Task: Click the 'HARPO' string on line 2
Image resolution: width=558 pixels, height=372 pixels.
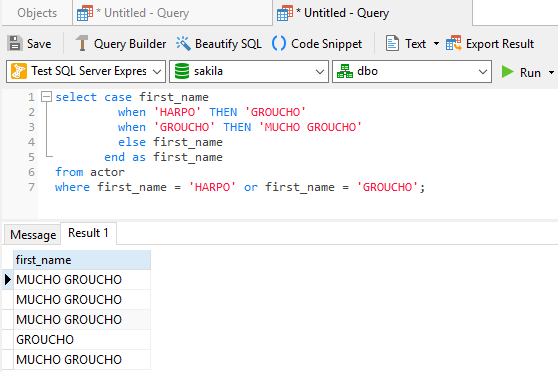Action: point(177,112)
